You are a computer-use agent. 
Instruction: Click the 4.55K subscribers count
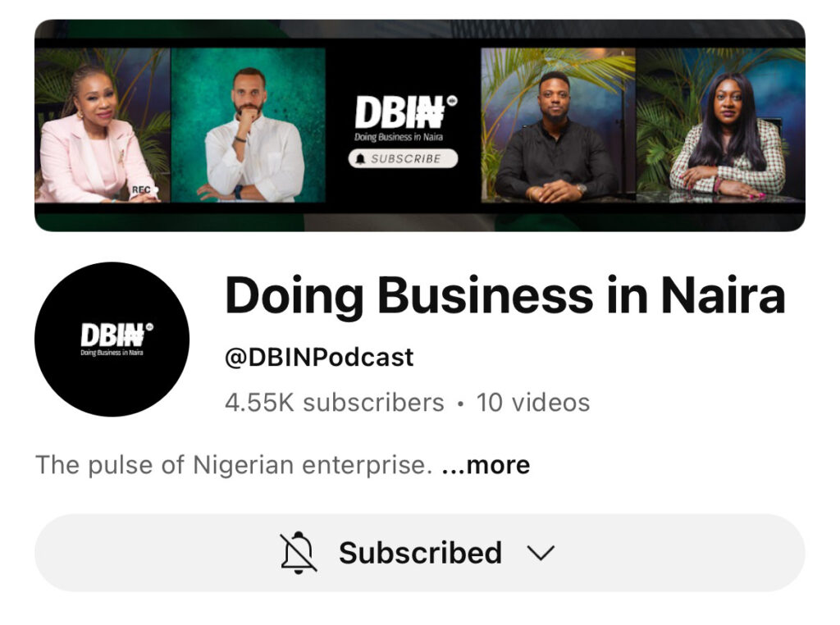(x=335, y=402)
